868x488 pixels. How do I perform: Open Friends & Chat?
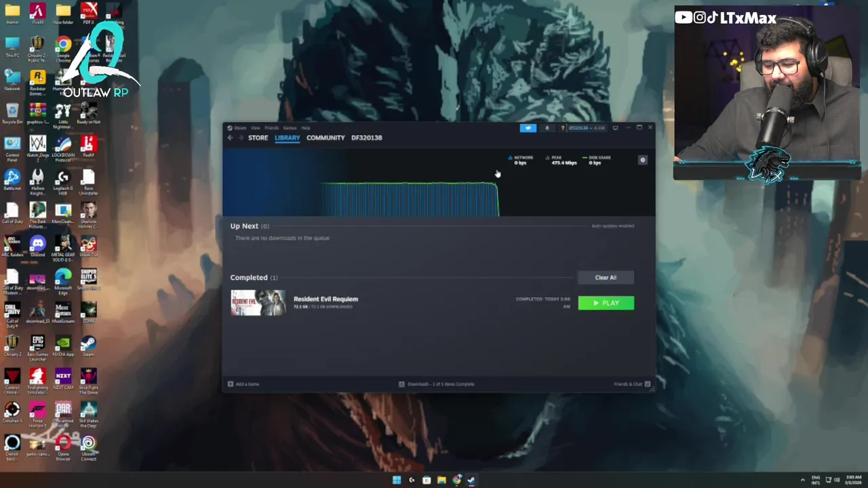[632, 384]
